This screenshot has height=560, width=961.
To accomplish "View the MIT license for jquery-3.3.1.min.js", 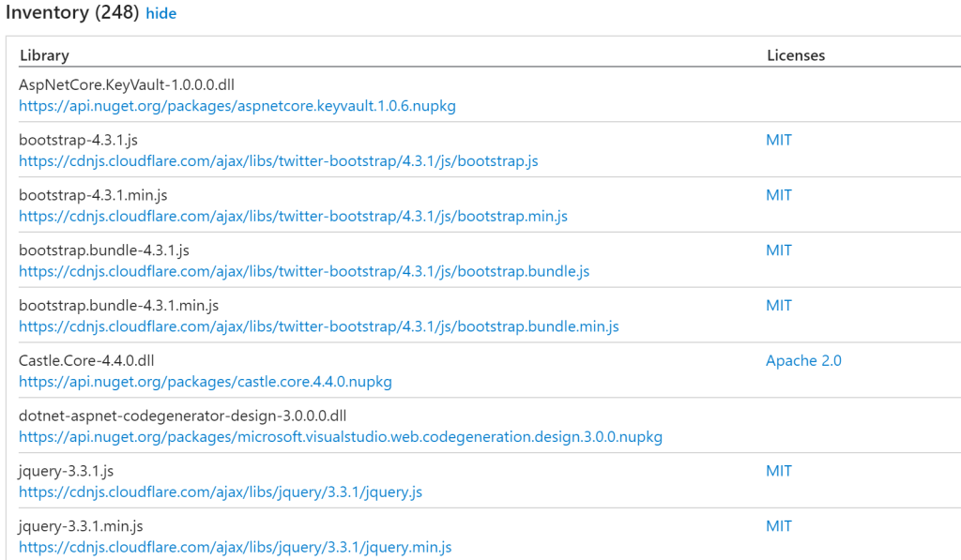I will pyautogui.click(x=779, y=526).
